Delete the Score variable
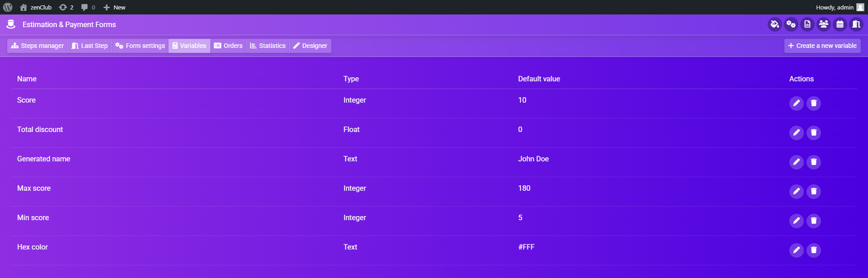The width and height of the screenshot is (868, 278). (x=814, y=104)
